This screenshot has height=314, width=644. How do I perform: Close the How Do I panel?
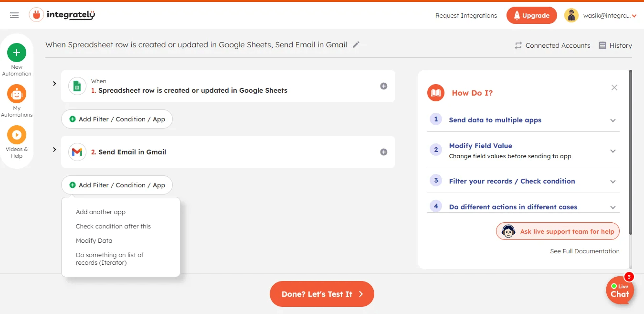pos(614,87)
